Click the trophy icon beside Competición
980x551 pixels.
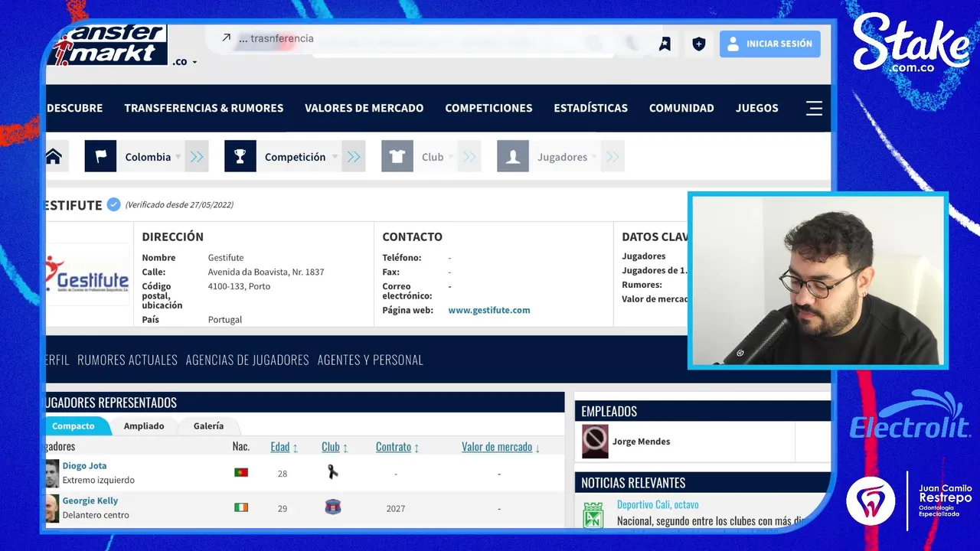click(240, 156)
